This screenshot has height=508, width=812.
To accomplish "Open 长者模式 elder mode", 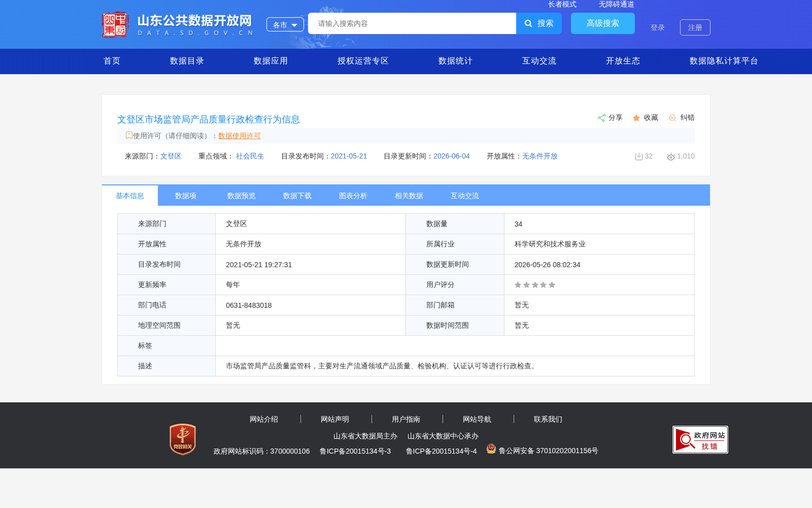I will coord(562,4).
